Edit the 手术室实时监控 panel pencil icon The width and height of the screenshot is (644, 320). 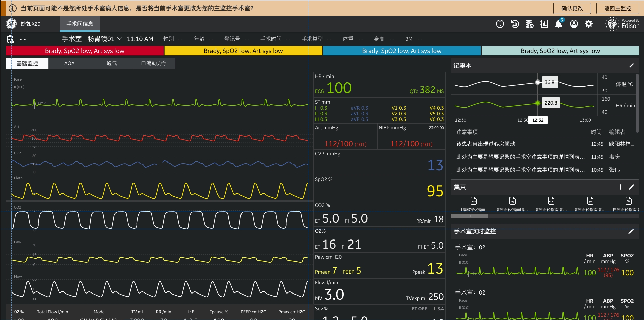tap(631, 231)
